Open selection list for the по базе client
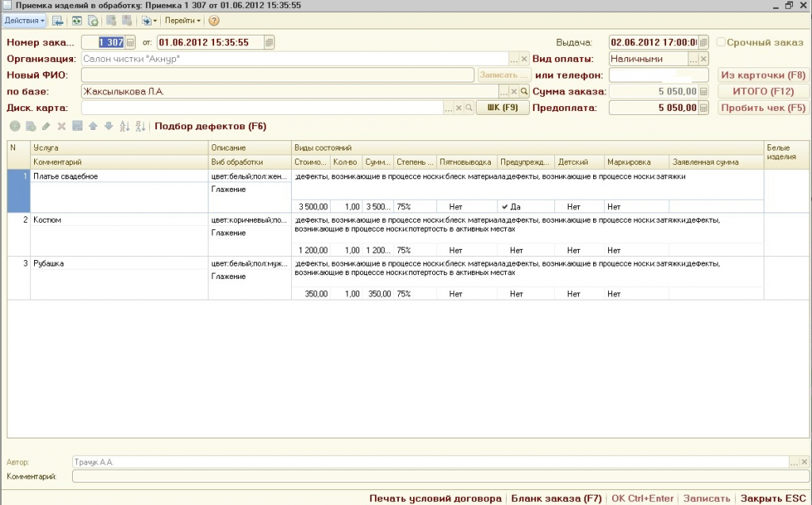812x505 pixels. coord(504,92)
